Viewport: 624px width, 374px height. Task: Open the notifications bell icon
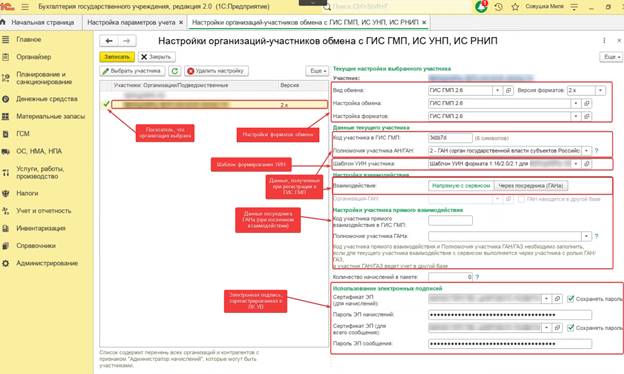[481, 7]
